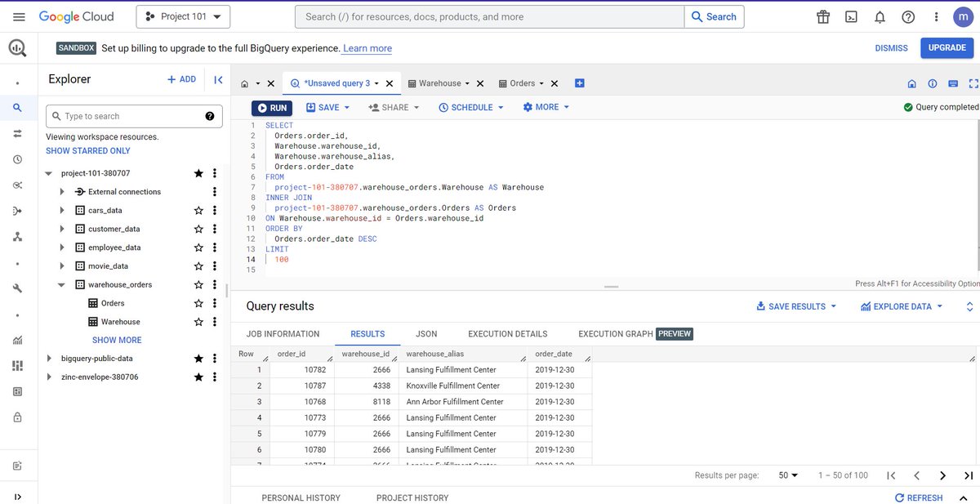Open the gift free trial icon
This screenshot has width=980, height=504.
click(822, 16)
